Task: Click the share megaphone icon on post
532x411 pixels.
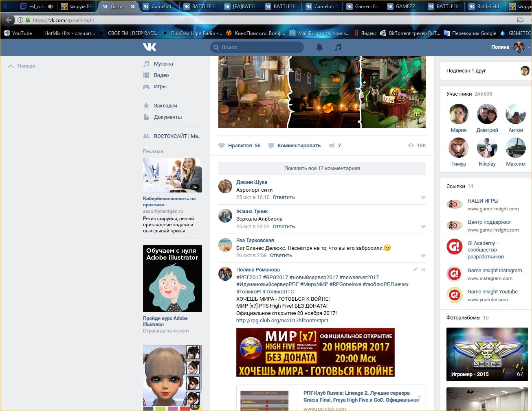Action: click(332, 146)
